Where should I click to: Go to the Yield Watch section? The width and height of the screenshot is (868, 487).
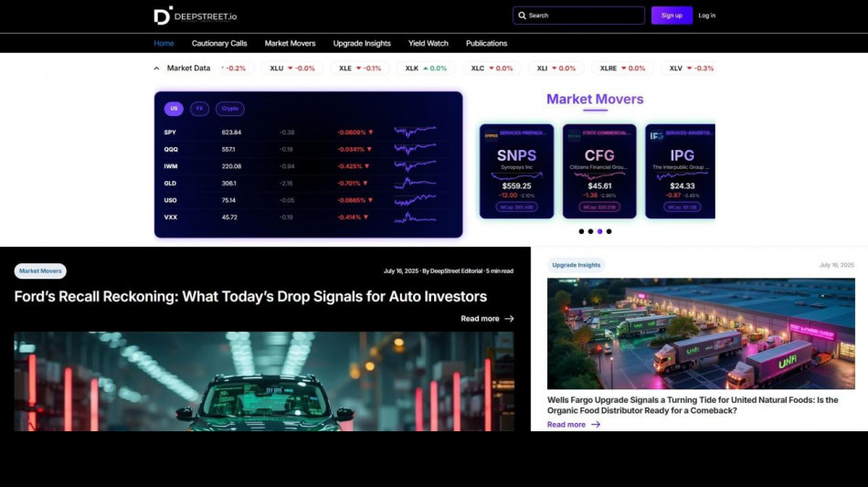point(428,43)
